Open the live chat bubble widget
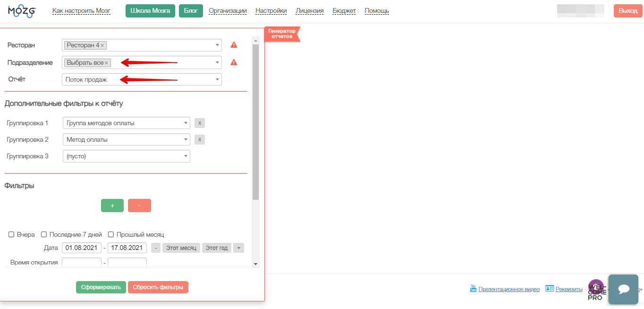The image size is (644, 309). (x=623, y=289)
